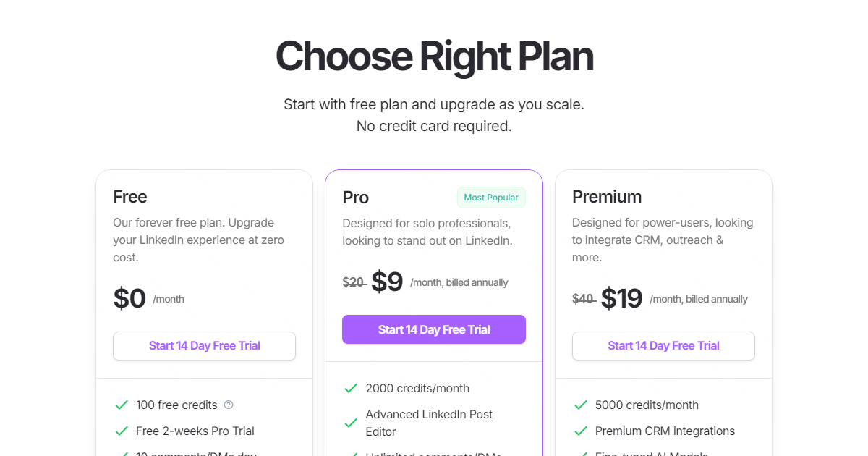Click the green checkmark next to "2000 credits/month"
The width and height of the screenshot is (868, 456).
(350, 388)
